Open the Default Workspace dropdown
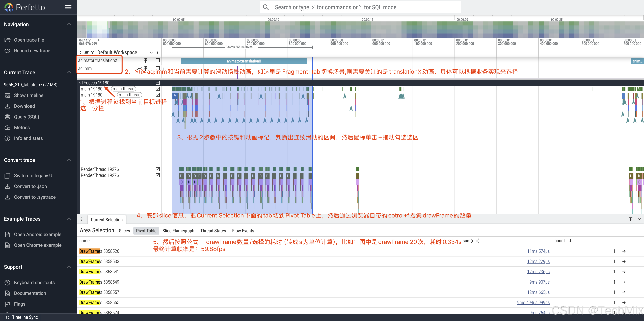This screenshot has width=644, height=321. tap(151, 52)
